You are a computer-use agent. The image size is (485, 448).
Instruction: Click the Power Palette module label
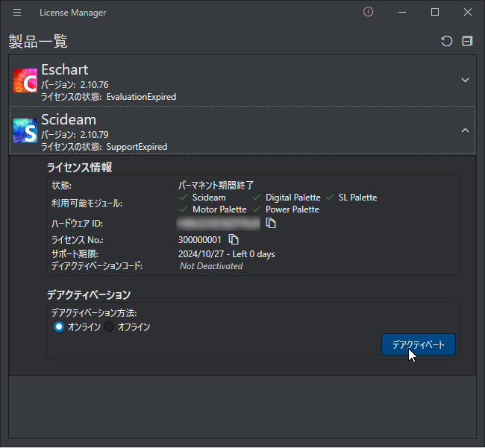click(292, 209)
